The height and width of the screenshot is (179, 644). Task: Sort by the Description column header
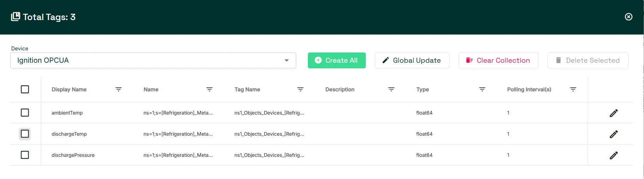340,89
